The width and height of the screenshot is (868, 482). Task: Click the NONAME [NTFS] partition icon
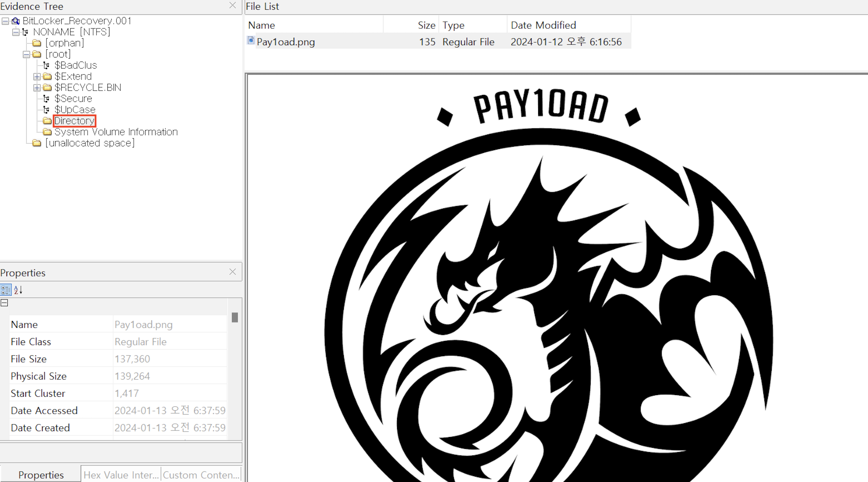(25, 32)
